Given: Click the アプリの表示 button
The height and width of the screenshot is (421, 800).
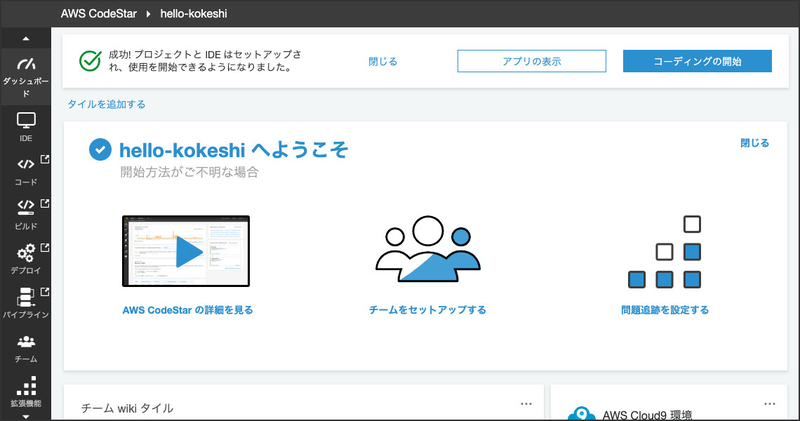Looking at the screenshot, I should (532, 61).
